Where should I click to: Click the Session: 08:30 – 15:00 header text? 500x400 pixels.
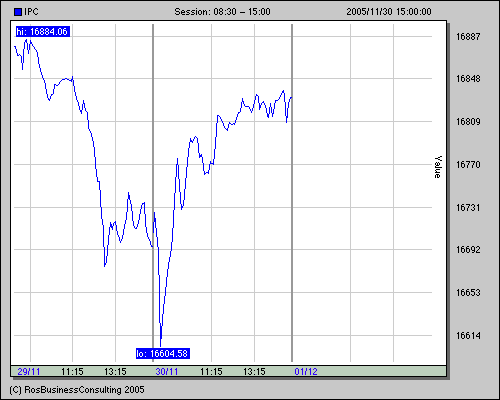[222, 12]
